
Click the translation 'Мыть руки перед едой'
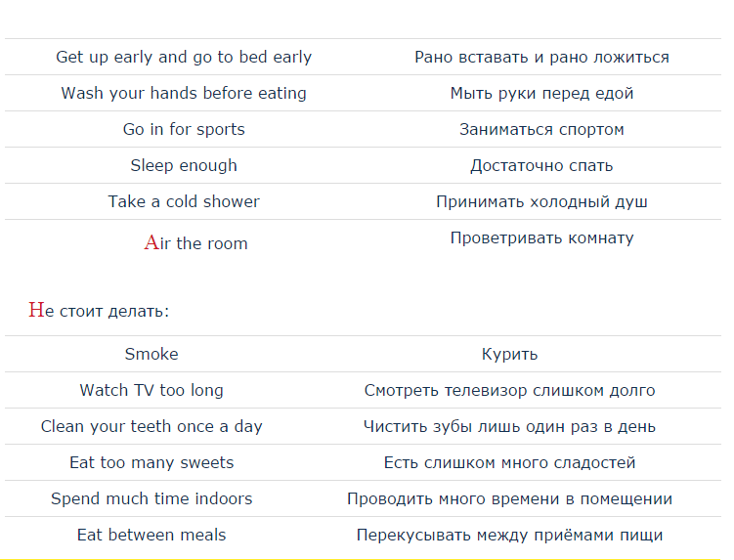pos(541,93)
